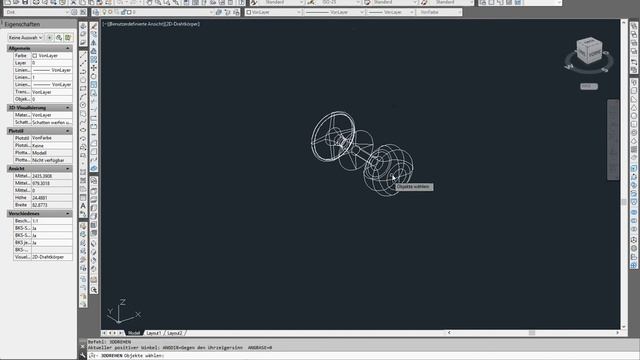Select the Ellipse draw tool
Image resolution: width=640 pixels, height=360 pixels.
tap(83, 130)
